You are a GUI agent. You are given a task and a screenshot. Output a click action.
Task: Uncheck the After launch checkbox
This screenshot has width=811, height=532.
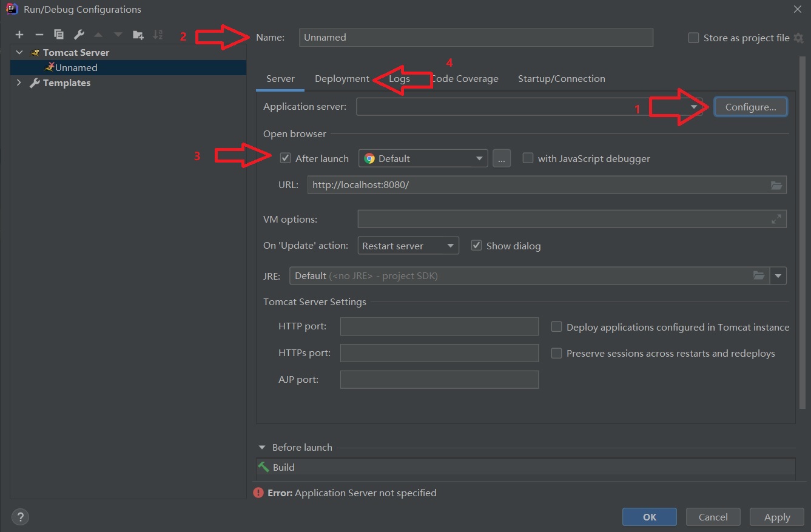(x=286, y=158)
